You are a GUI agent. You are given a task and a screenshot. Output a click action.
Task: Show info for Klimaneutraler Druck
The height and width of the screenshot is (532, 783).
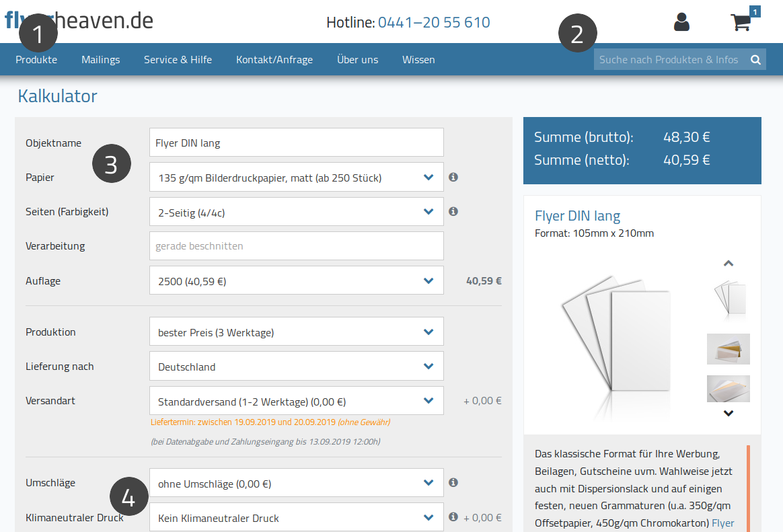pos(453,517)
